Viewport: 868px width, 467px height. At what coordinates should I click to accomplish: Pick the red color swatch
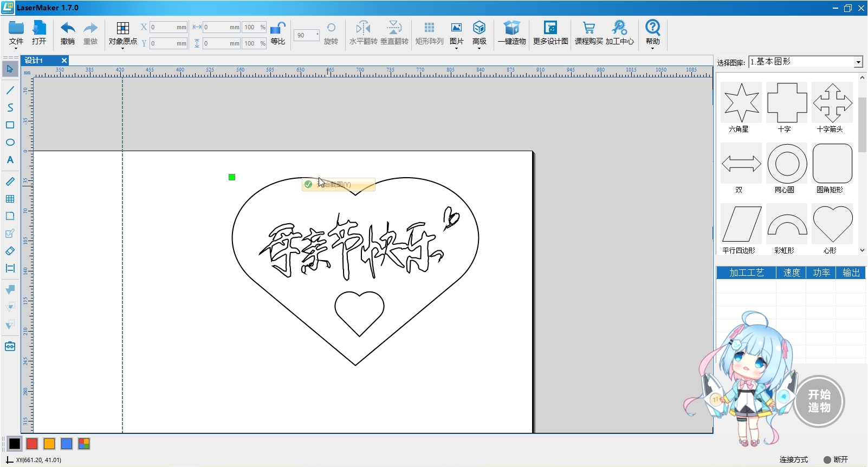[32, 444]
